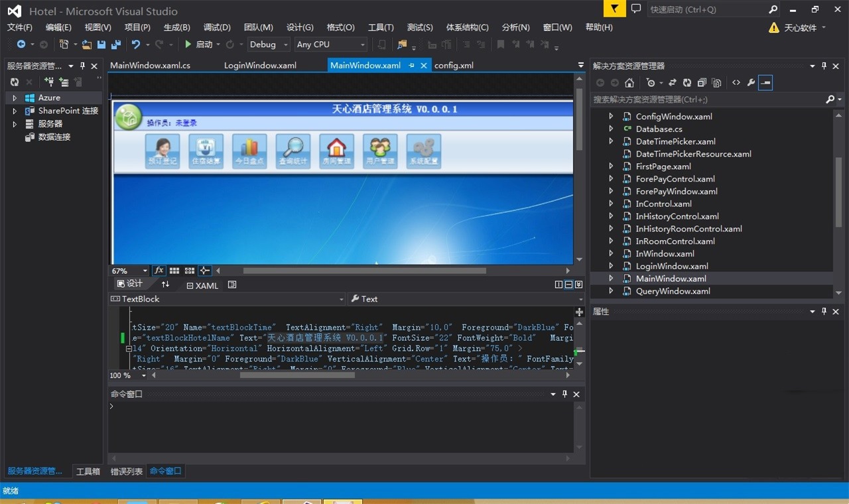The height and width of the screenshot is (504, 849).
Task: Click the XAML editor horizontal scrollbar
Action: (x=296, y=375)
